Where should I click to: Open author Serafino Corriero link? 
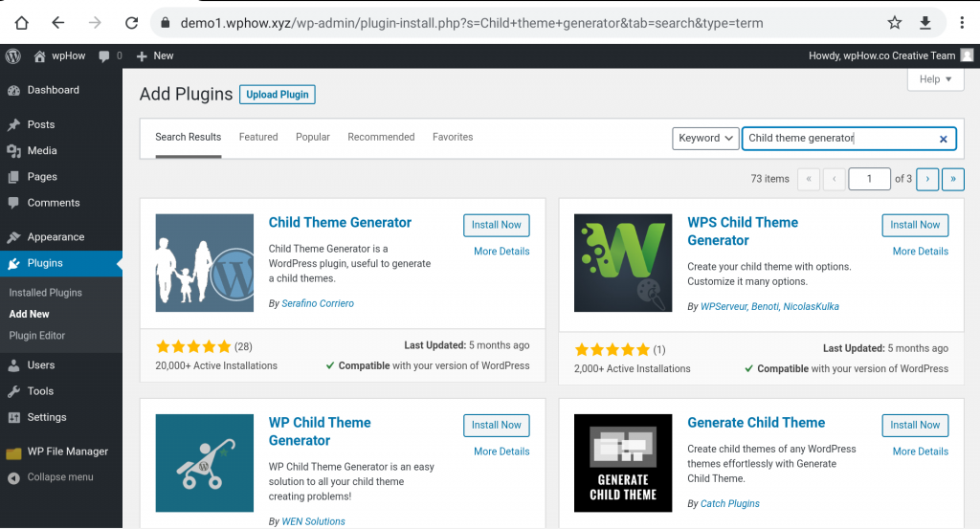coord(318,303)
